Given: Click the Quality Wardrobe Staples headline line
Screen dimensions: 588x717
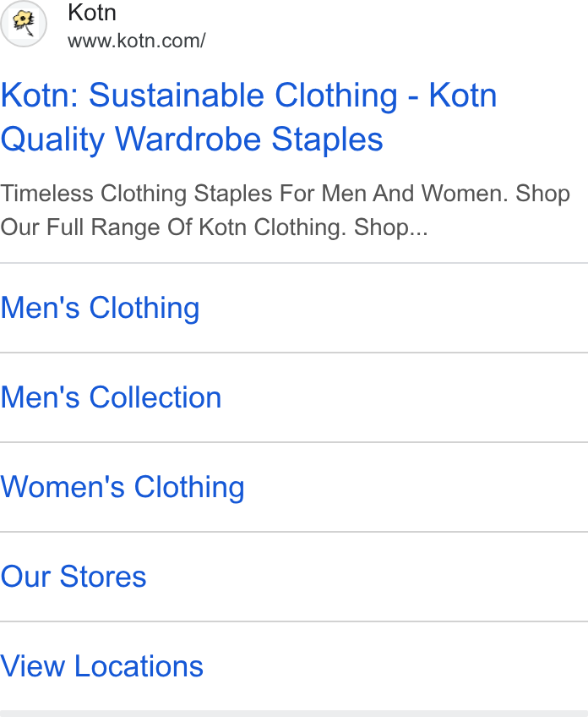Looking at the screenshot, I should pos(192,139).
